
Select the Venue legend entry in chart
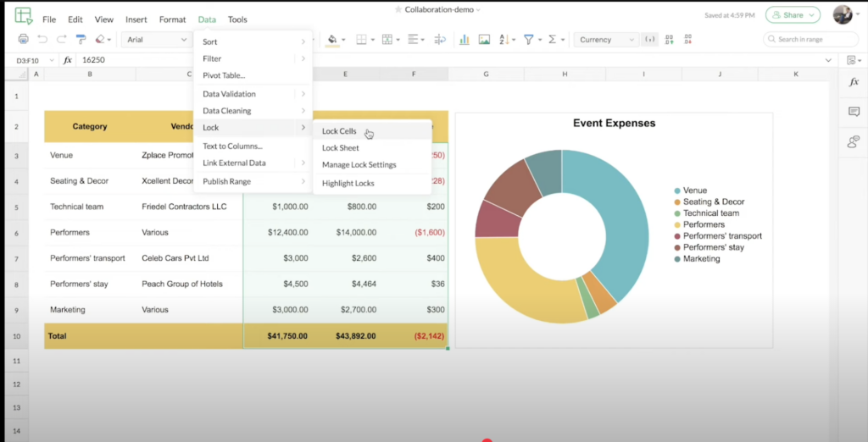(x=690, y=191)
